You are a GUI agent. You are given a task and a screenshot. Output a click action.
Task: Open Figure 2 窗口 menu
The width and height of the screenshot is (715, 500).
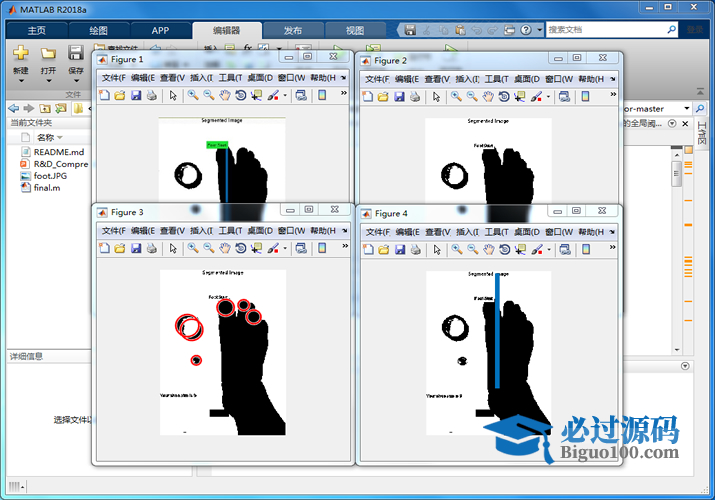pos(559,79)
